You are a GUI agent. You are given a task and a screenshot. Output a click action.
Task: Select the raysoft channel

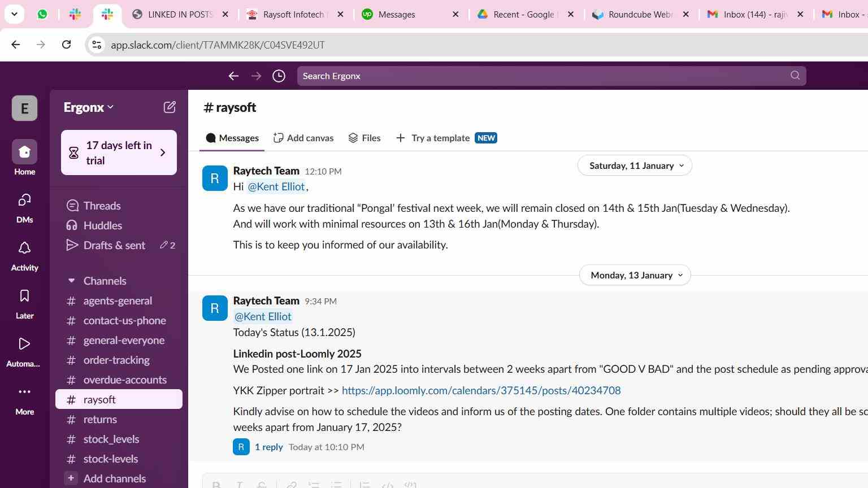point(119,399)
